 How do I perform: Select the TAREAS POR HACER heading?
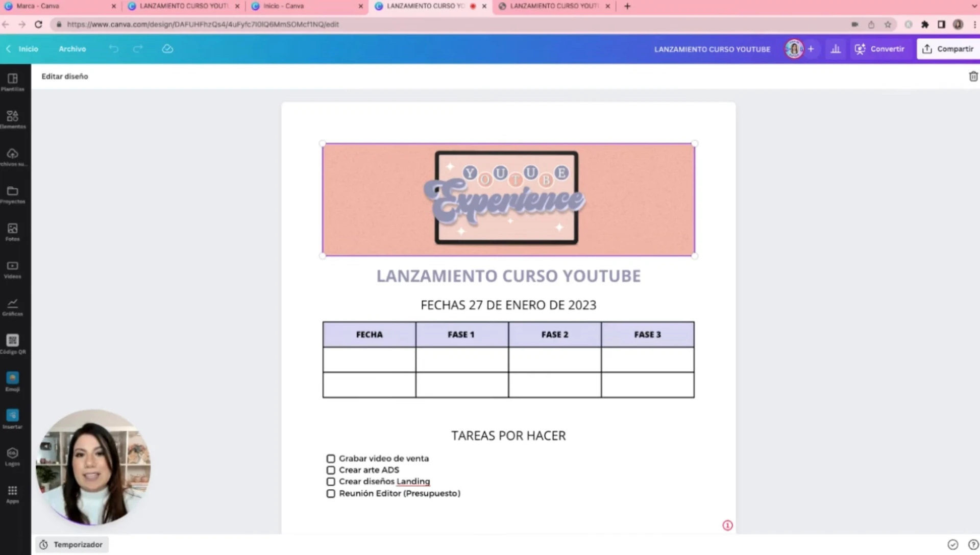pos(508,436)
